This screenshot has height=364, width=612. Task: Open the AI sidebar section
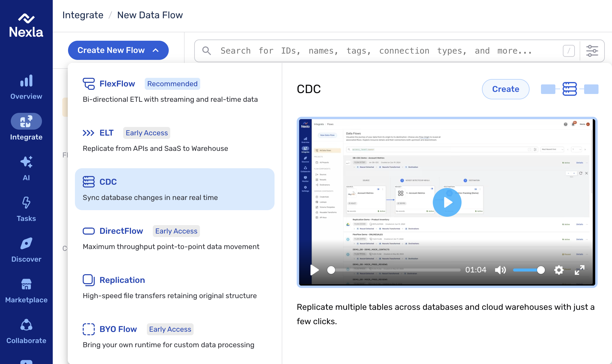coord(26,168)
